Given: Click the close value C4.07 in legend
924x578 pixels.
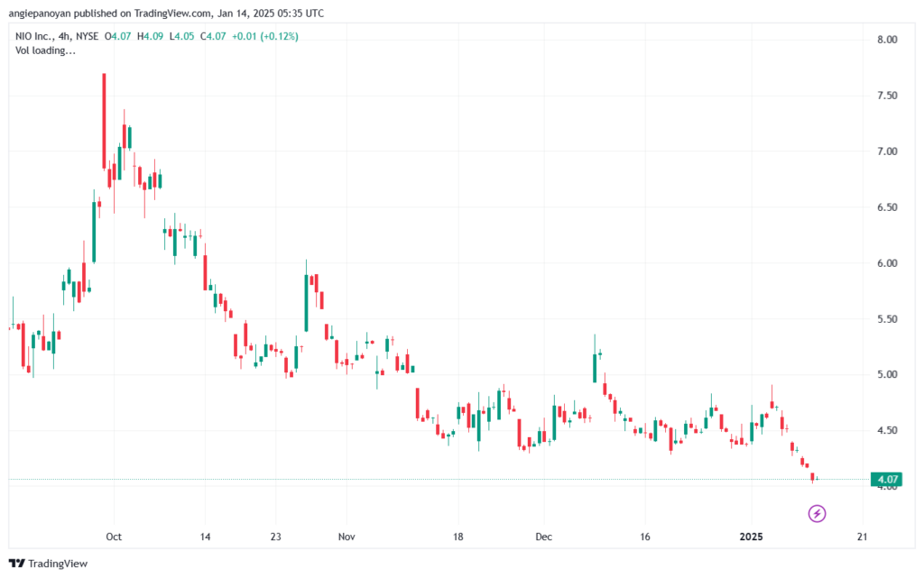Looking at the screenshot, I should tap(213, 36).
